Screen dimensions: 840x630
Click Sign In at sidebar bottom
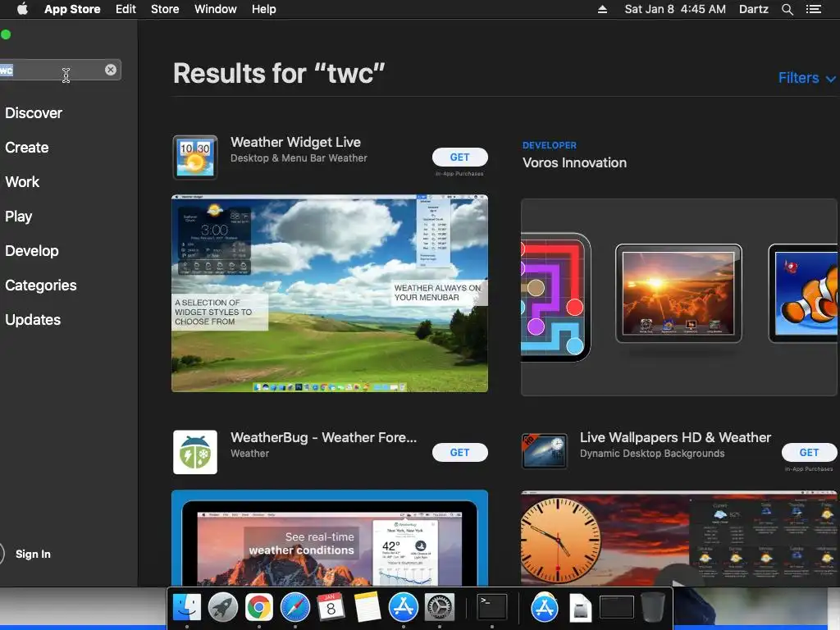[33, 554]
